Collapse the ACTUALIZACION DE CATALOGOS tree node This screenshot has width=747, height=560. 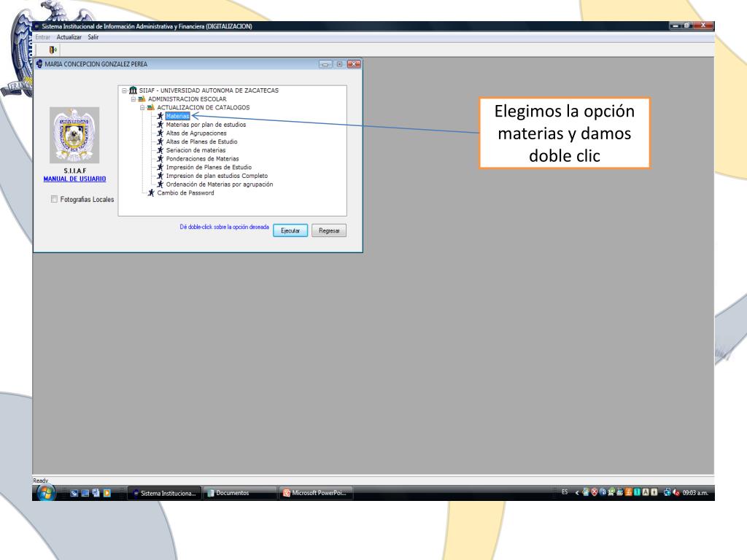tap(142, 108)
